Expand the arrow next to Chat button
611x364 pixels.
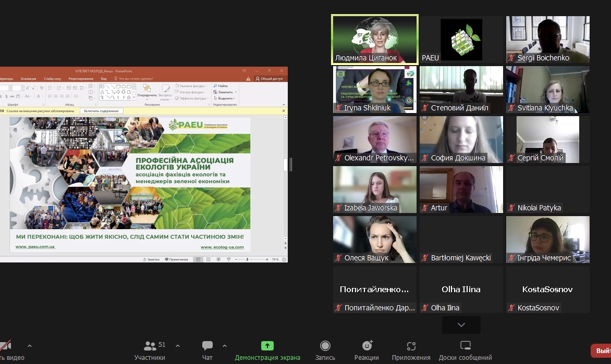tap(225, 346)
